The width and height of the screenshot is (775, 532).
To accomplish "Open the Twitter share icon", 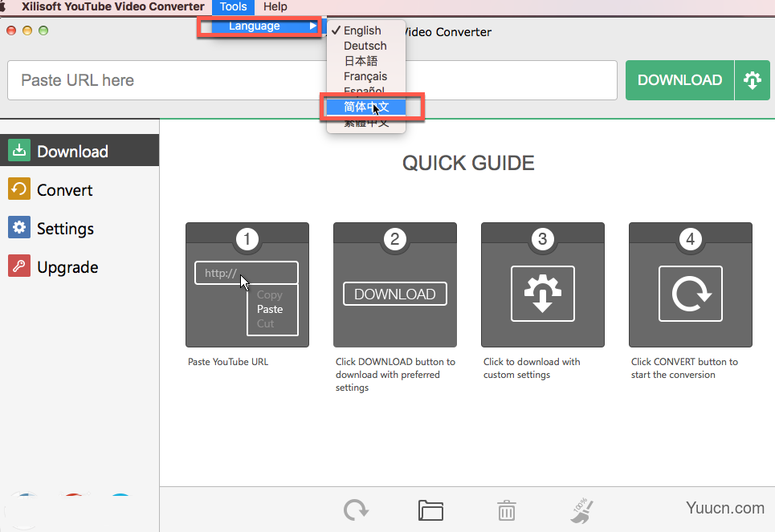I will pyautogui.click(x=120, y=498).
